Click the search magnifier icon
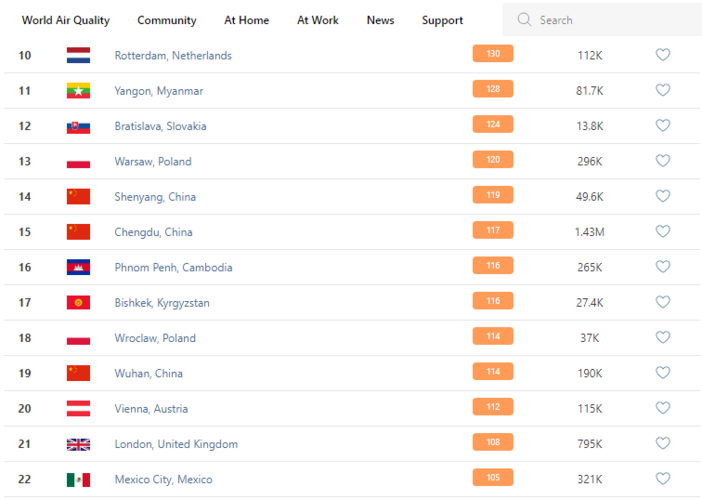702x500 pixels. [x=524, y=20]
